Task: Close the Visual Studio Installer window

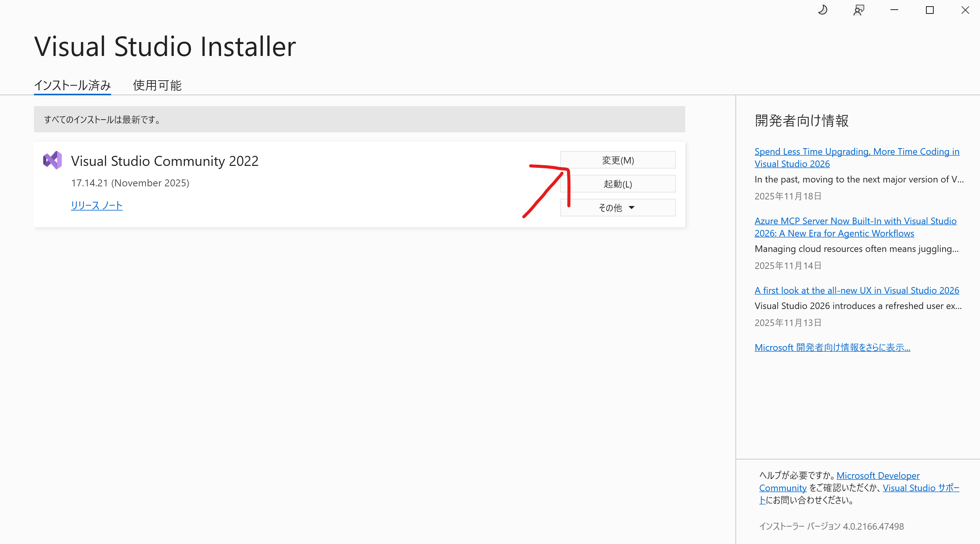Action: click(965, 10)
